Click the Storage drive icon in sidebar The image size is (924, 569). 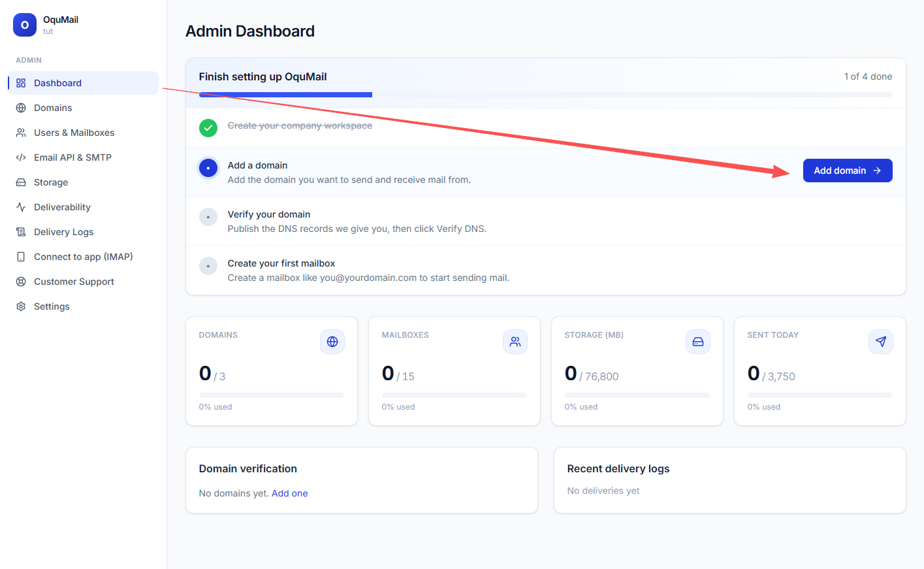[x=21, y=182]
